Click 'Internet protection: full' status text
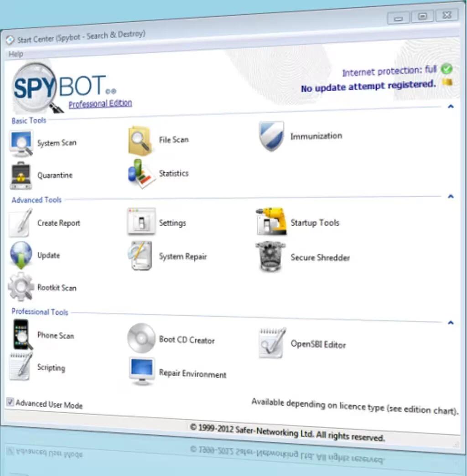 (389, 71)
